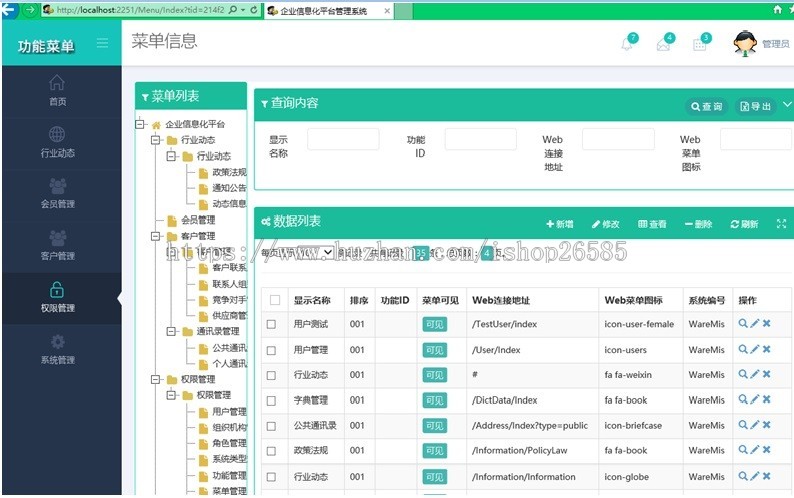
Task: Click the administrator avatar
Action: click(745, 44)
